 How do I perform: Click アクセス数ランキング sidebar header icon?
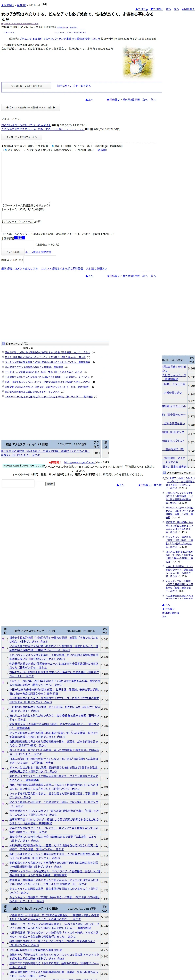[x=164, y=473]
